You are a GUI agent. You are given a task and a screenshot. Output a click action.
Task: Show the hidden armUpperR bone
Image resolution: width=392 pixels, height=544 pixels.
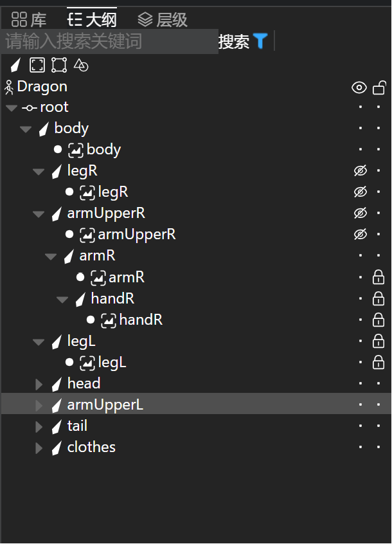361,213
